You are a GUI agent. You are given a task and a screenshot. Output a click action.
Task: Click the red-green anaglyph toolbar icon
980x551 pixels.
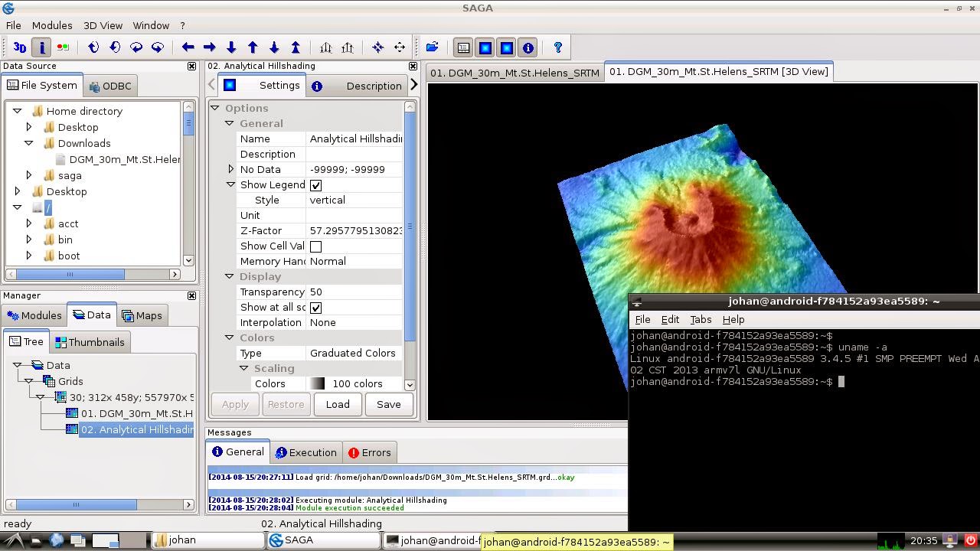tap(63, 47)
